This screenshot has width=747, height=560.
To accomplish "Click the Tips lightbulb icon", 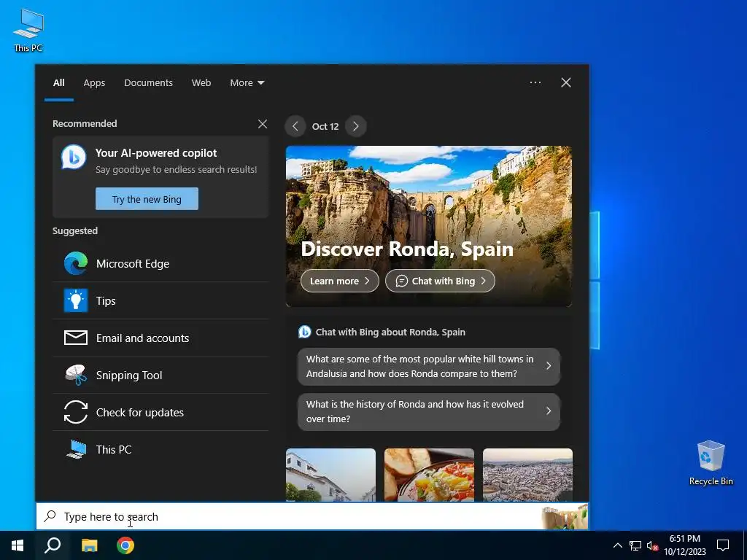I will pos(76,300).
